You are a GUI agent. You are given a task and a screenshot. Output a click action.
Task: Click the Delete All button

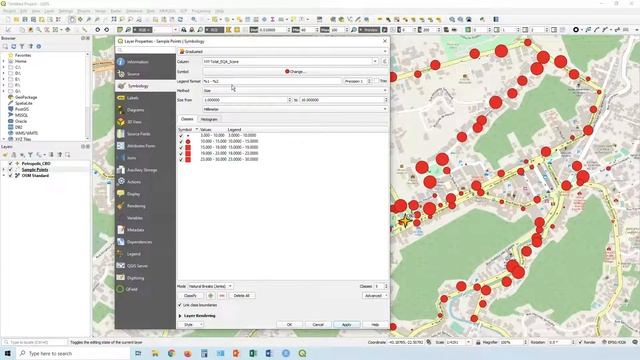tap(242, 296)
